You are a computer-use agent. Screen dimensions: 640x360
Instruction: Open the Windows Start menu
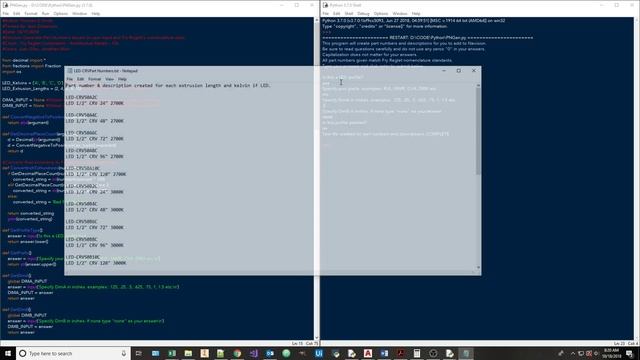pyautogui.click(x=8, y=353)
